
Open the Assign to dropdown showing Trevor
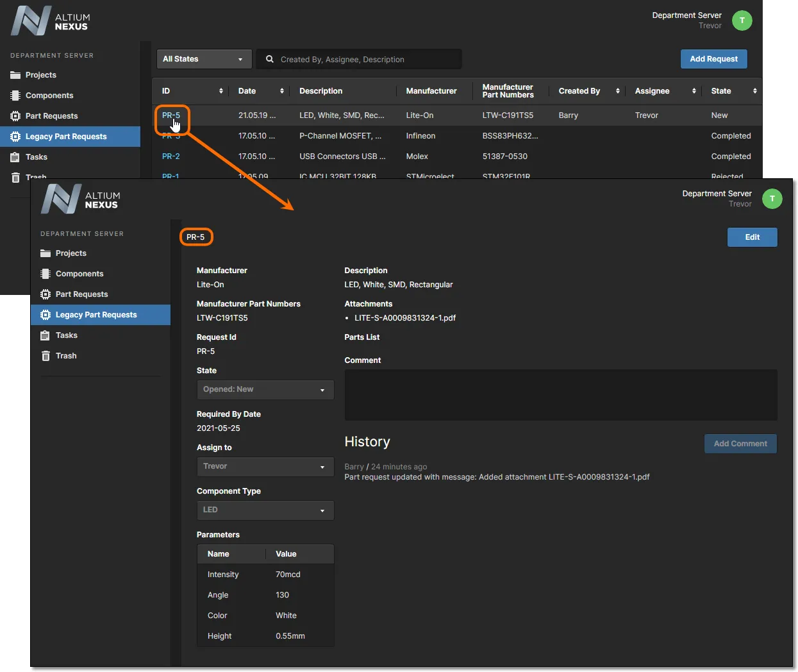tap(265, 467)
